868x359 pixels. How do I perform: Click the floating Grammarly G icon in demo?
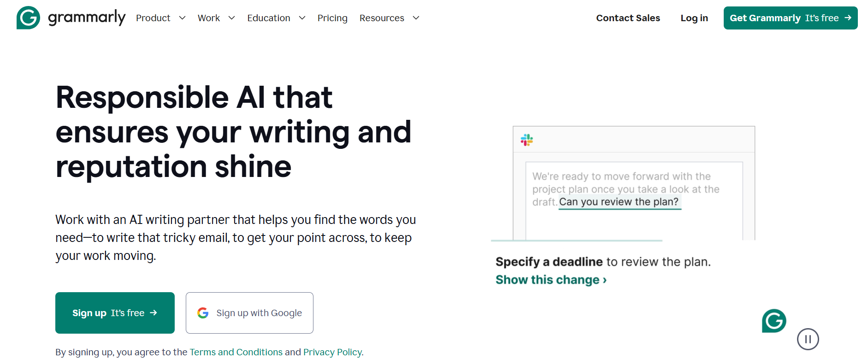pyautogui.click(x=774, y=321)
